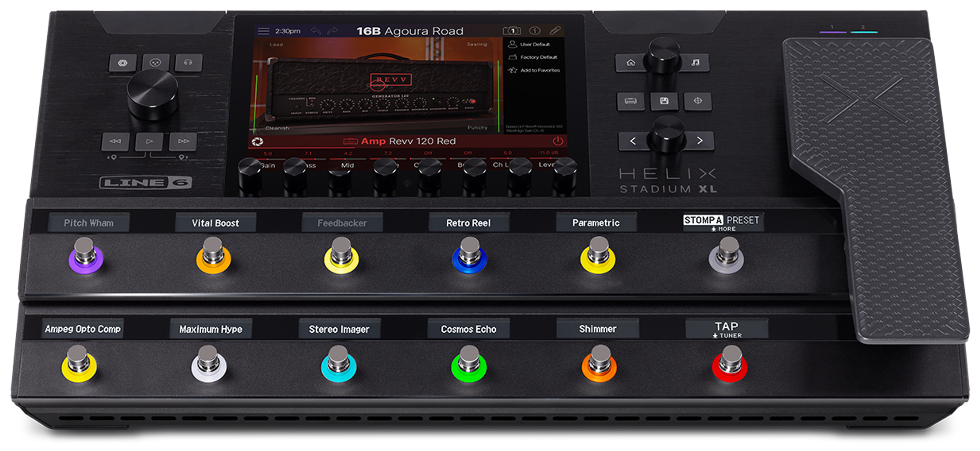
Task: Select User Default in side menu
Action: [530, 44]
